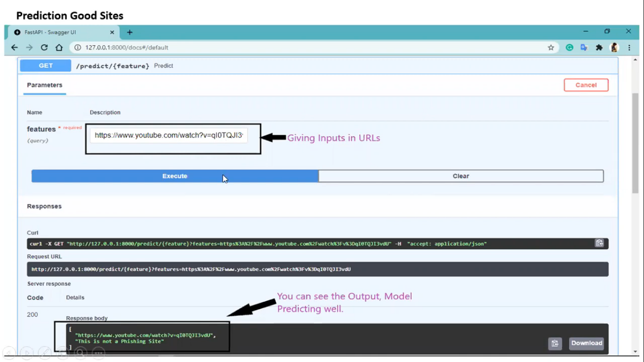This screenshot has width=644, height=362.
Task: Click the features query input field
Action: click(x=169, y=135)
